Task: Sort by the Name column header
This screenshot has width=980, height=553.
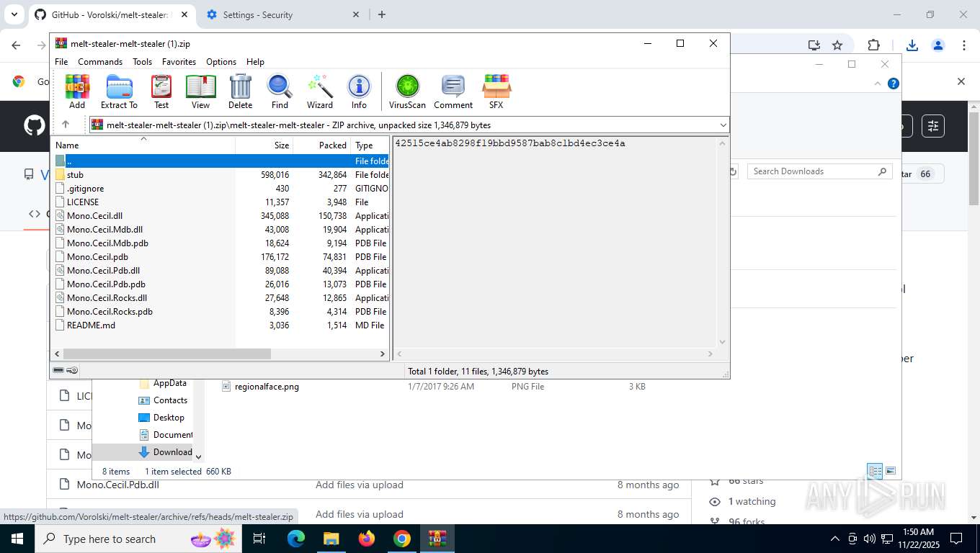Action: [x=144, y=145]
